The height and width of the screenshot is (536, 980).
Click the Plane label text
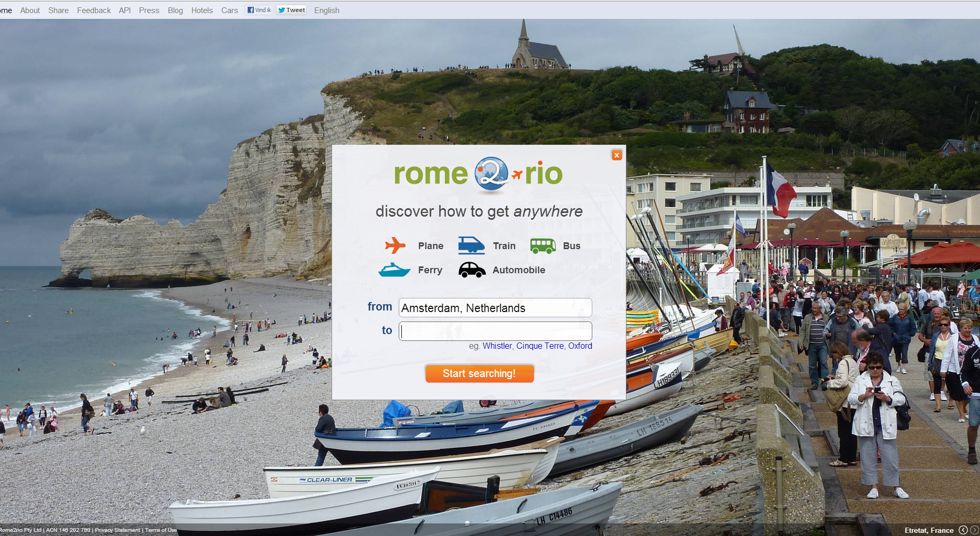coord(431,246)
